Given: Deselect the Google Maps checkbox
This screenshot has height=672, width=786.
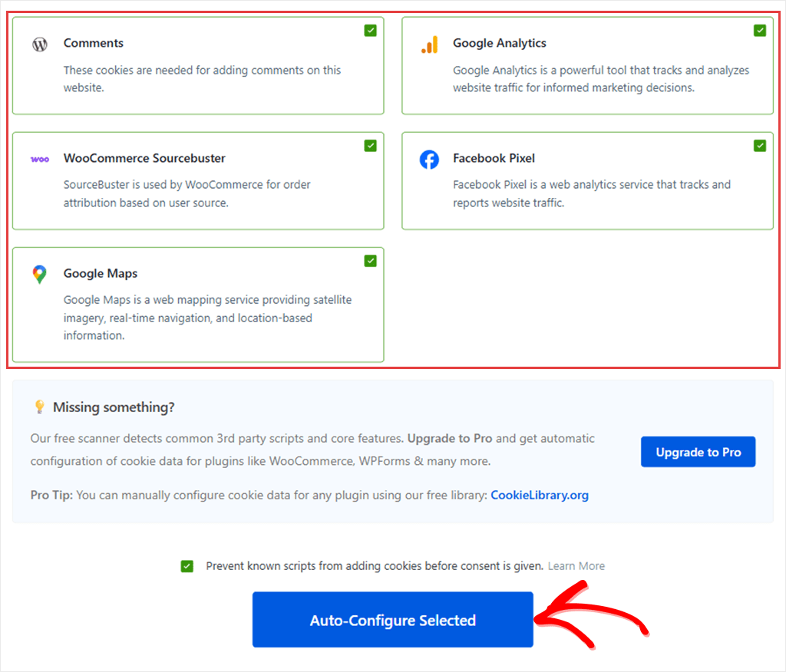Looking at the screenshot, I should tap(371, 261).
